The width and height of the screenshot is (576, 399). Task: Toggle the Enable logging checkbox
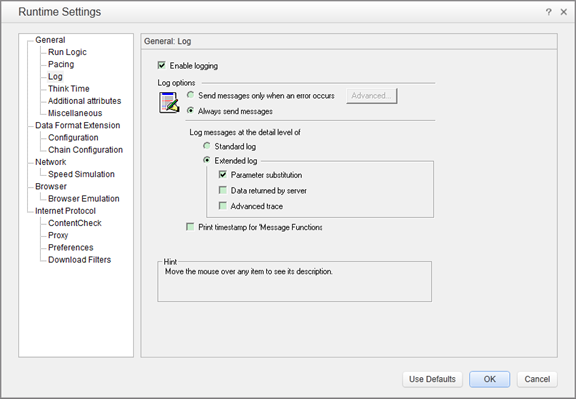(161, 65)
